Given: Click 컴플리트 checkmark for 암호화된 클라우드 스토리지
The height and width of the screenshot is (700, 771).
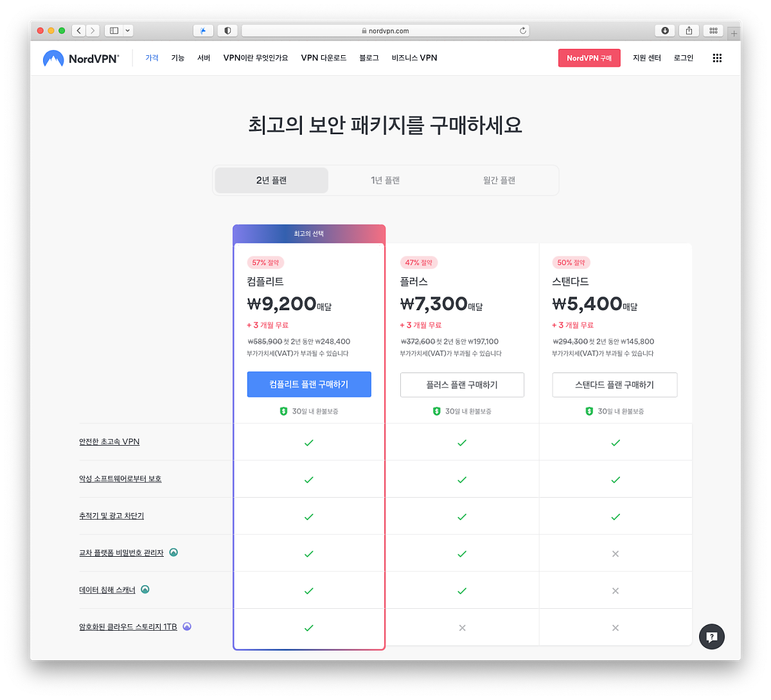Looking at the screenshot, I should coord(309,628).
